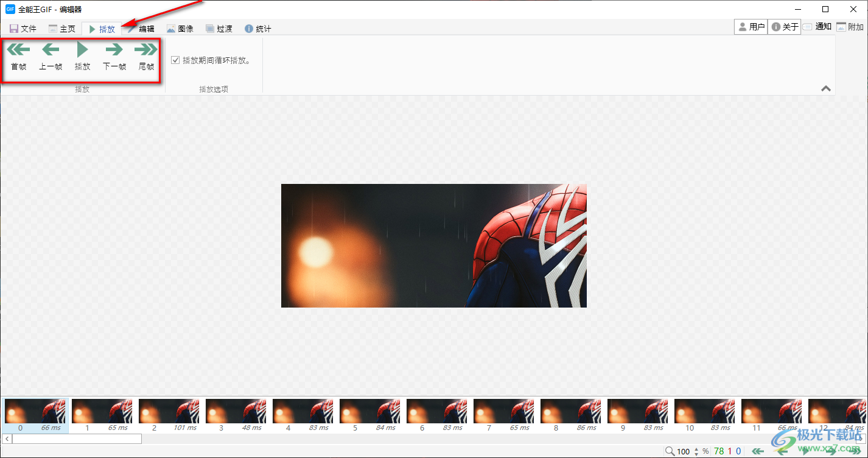Switch to the 主页 home tab

pos(62,29)
